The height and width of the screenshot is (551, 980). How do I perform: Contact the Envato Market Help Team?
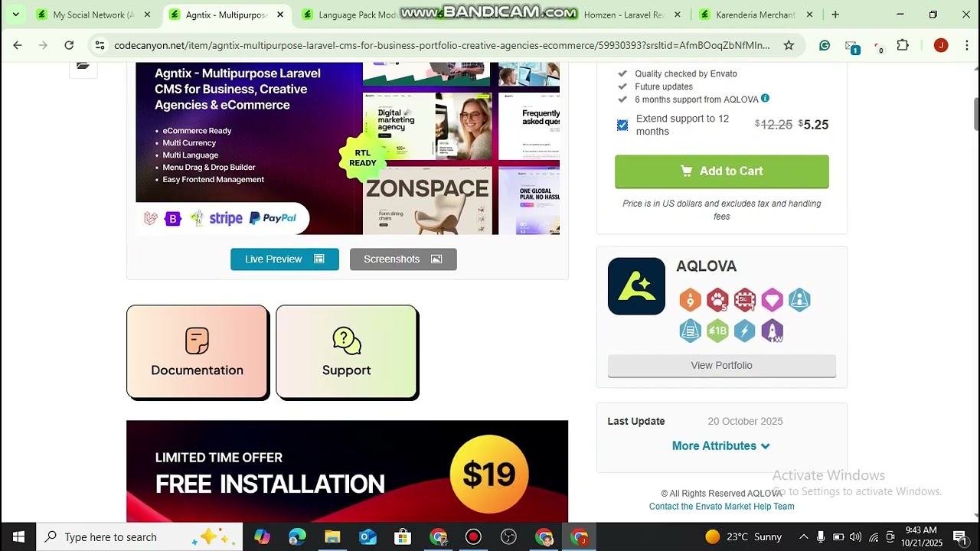722,507
